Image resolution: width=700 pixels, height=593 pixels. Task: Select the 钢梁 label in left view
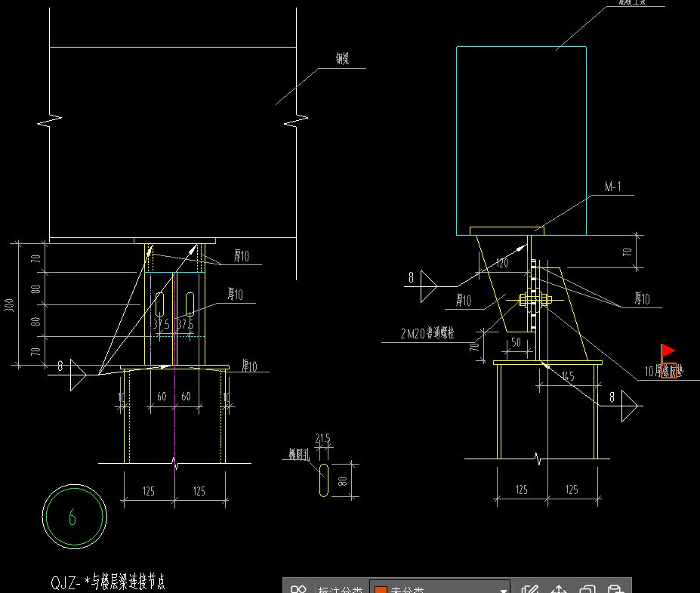[x=342, y=58]
